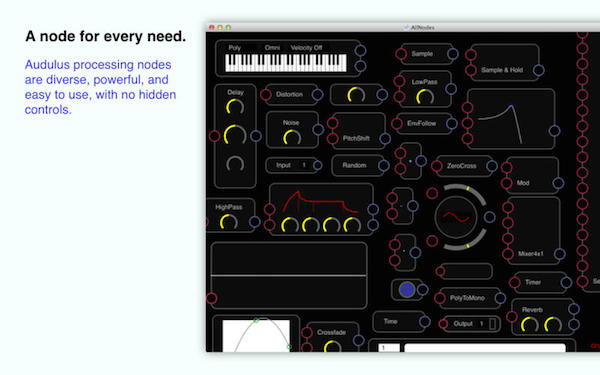Viewport: 600px width, 375px height.
Task: Adjust the HighPass node knob
Action: 228,222
